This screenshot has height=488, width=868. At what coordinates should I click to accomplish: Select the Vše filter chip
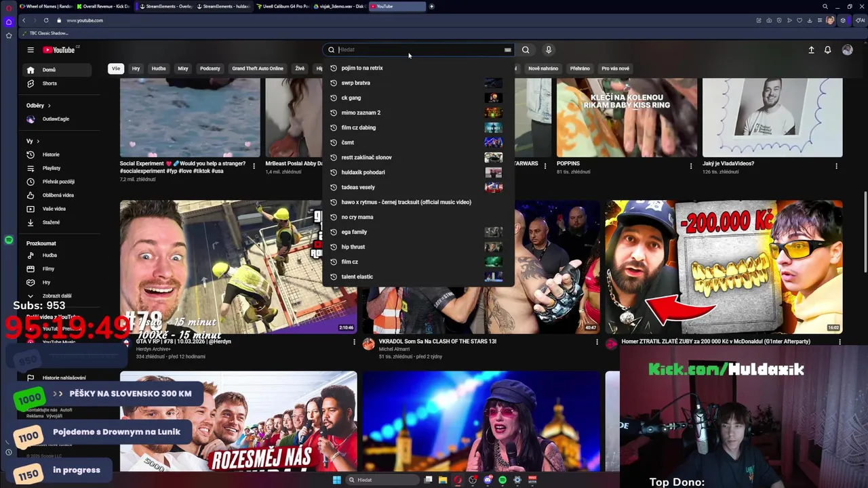point(116,68)
